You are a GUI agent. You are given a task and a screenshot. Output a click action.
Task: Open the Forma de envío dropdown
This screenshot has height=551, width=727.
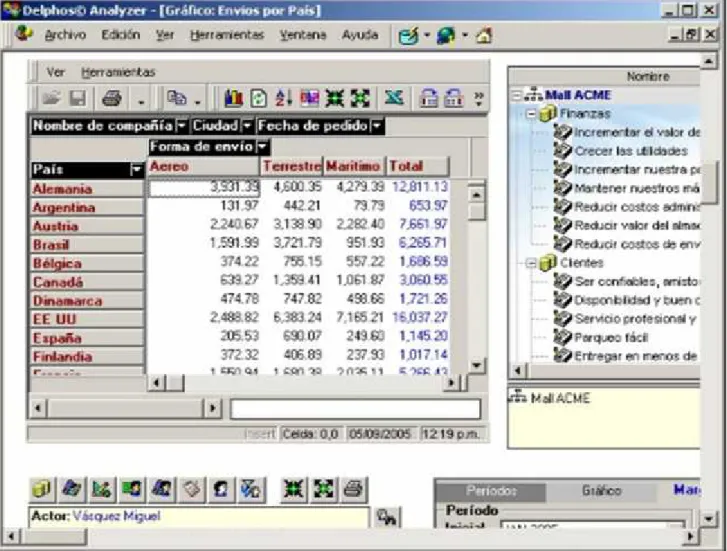[x=263, y=147]
